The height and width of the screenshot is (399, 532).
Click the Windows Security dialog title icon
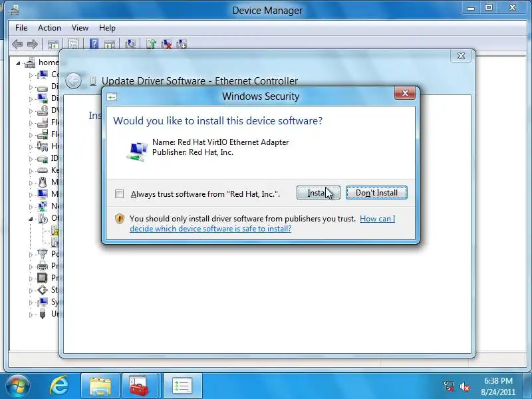click(112, 97)
